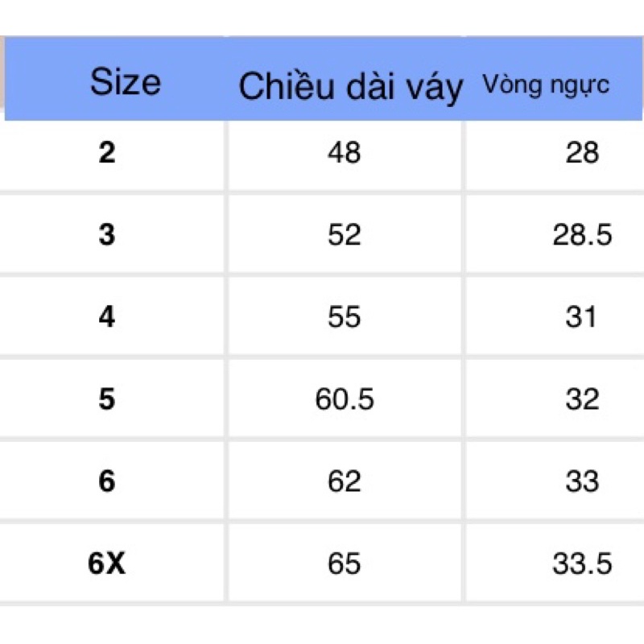Select the size 5 row label

[x=107, y=399]
